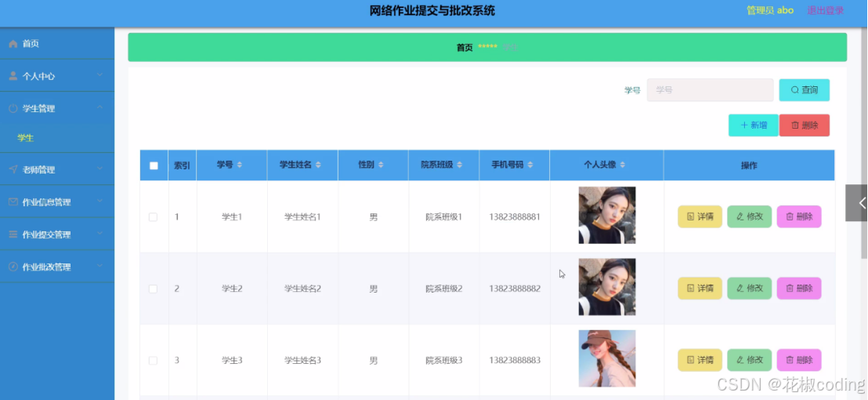The image size is (868, 400).
Task: Click 首页 in the green breadcrumb bar
Action: pos(465,48)
